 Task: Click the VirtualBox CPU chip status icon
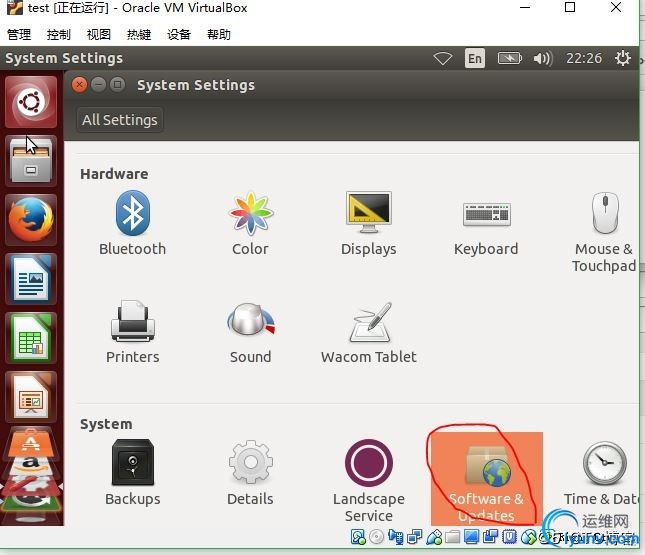pyautogui.click(x=509, y=536)
